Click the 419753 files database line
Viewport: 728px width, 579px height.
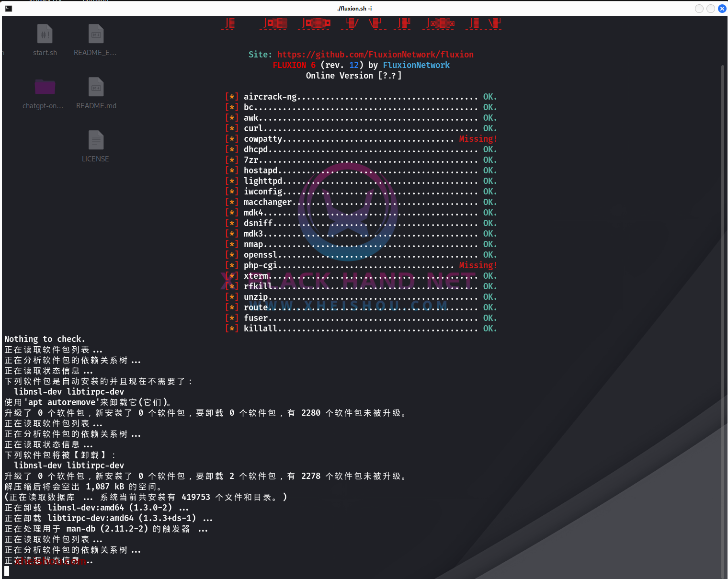[x=146, y=497]
